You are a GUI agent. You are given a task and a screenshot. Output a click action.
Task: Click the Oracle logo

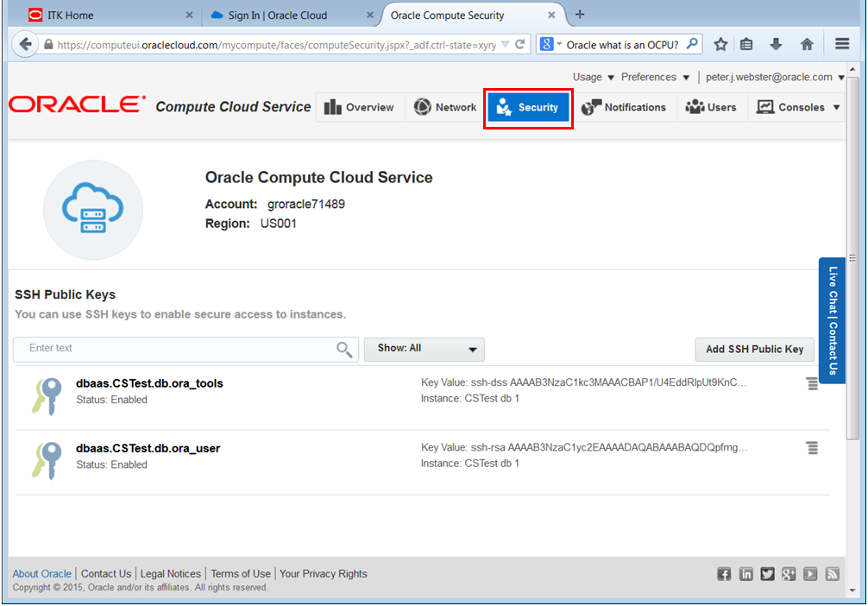[x=77, y=104]
